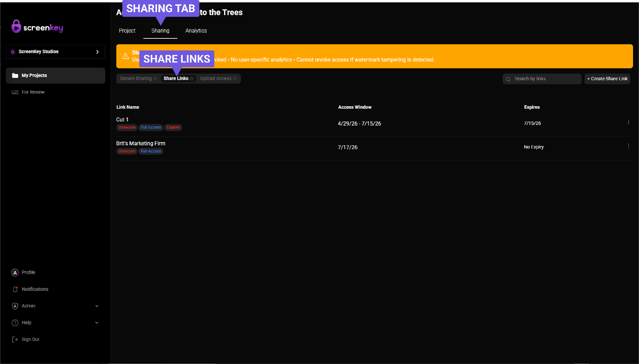Screen dimensions: 639x364
Task: Open the Notifications bell icon
Action: coord(15,289)
